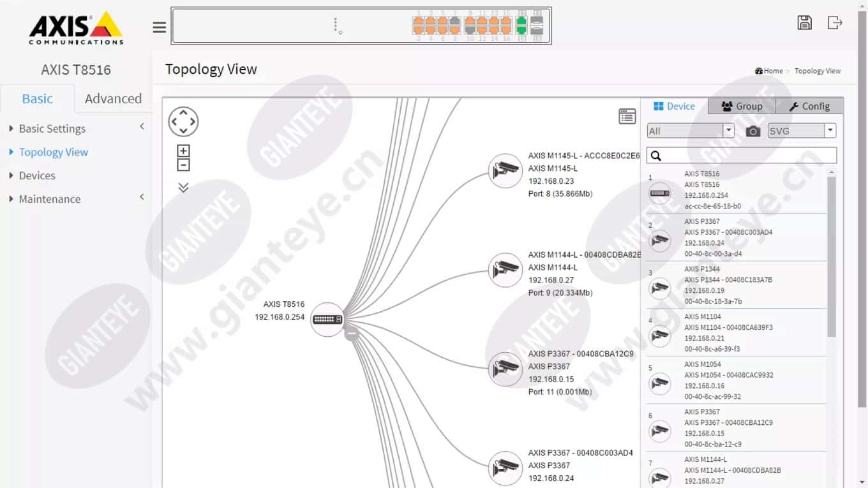Click the magnifier search icon
Viewport: 868px width, 488px height.
[x=655, y=156]
